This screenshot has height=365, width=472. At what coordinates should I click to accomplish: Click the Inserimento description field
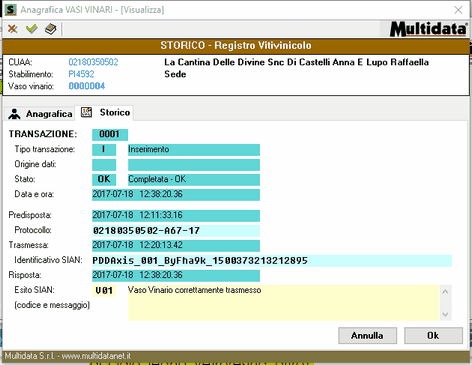click(194, 150)
